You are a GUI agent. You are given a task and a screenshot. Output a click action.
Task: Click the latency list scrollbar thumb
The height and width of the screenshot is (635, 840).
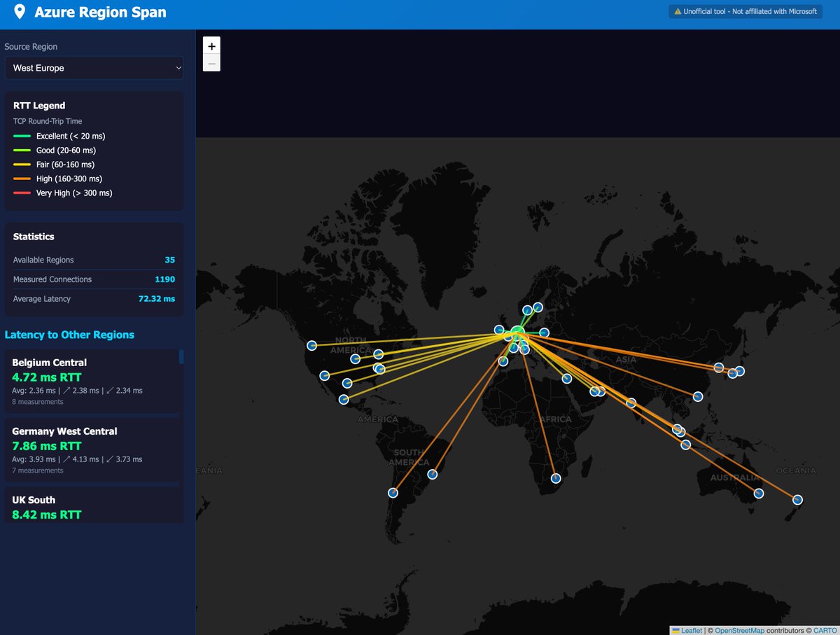click(x=182, y=356)
